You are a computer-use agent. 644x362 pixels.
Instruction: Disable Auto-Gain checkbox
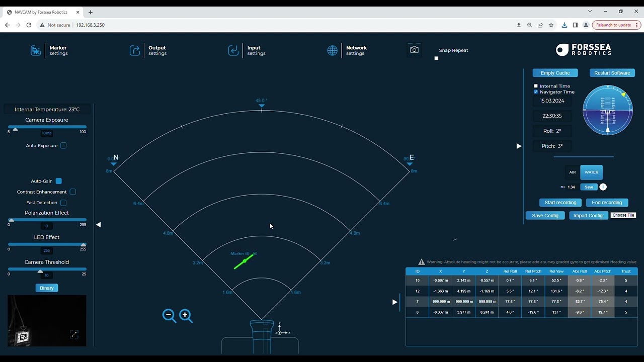click(x=59, y=181)
